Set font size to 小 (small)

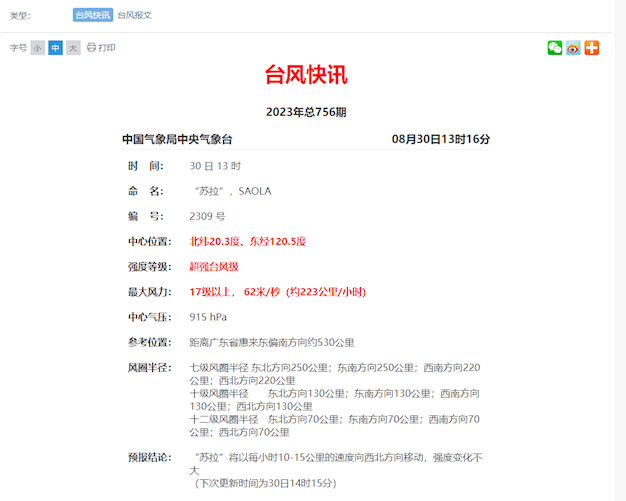point(37,48)
